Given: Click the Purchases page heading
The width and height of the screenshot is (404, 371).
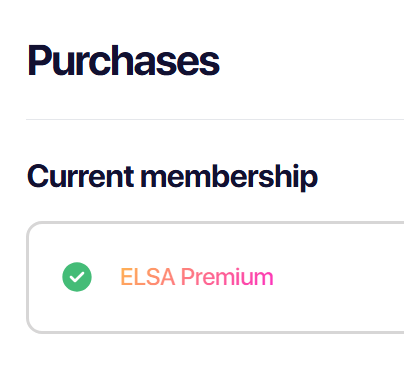Looking at the screenshot, I should pos(123,61).
